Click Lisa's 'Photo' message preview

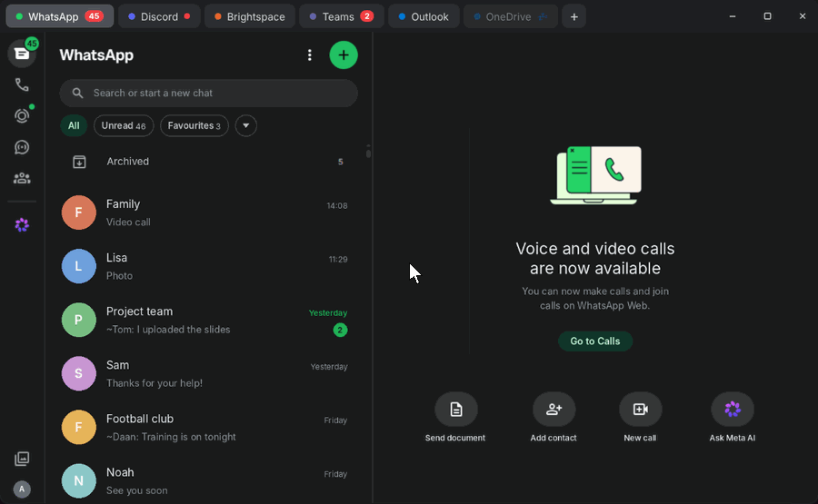119,276
